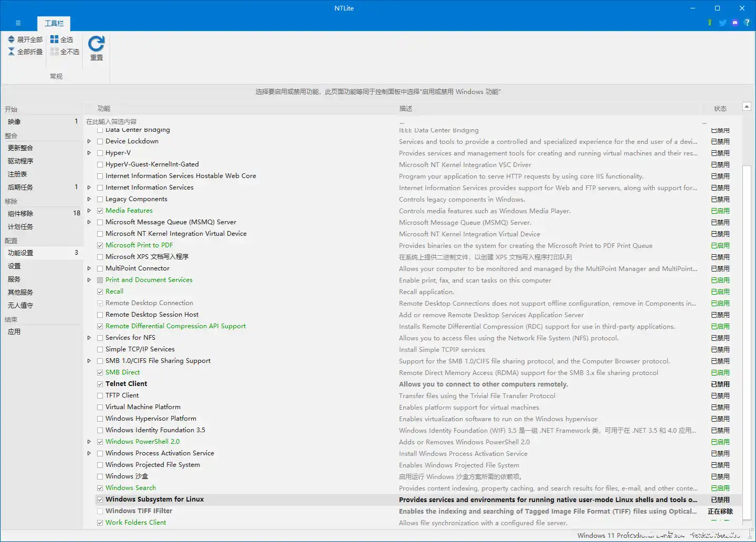Click the green update arrow icon
The height and width of the screenshot is (542, 756).
[x=710, y=23]
